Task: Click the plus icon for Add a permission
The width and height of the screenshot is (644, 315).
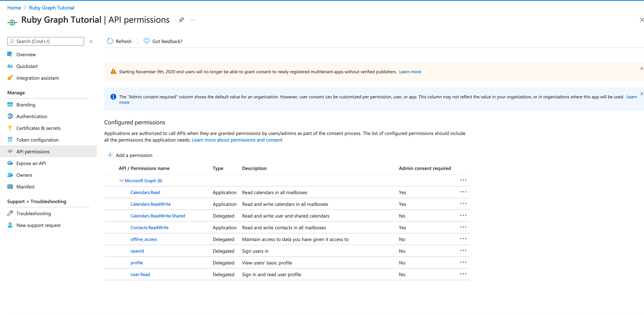Action: pyautogui.click(x=110, y=155)
